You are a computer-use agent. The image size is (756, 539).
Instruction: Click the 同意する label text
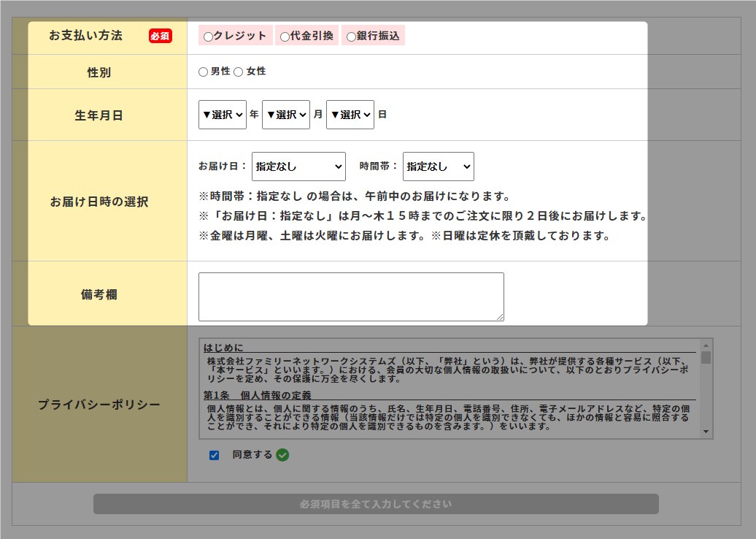pos(252,454)
